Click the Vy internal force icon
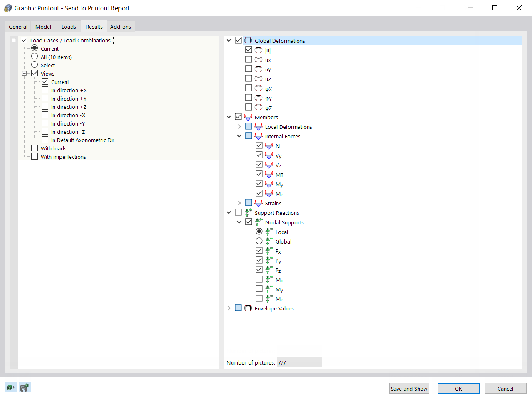This screenshot has width=532, height=399. [x=269, y=155]
